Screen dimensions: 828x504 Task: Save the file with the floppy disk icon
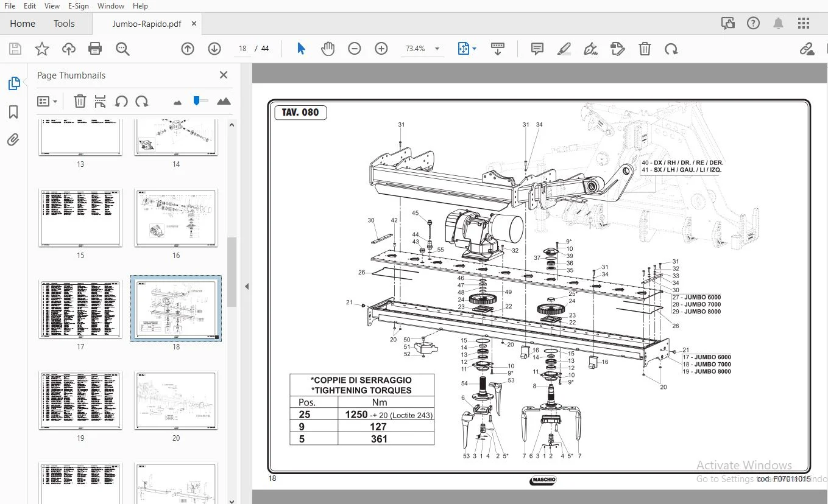click(15, 49)
